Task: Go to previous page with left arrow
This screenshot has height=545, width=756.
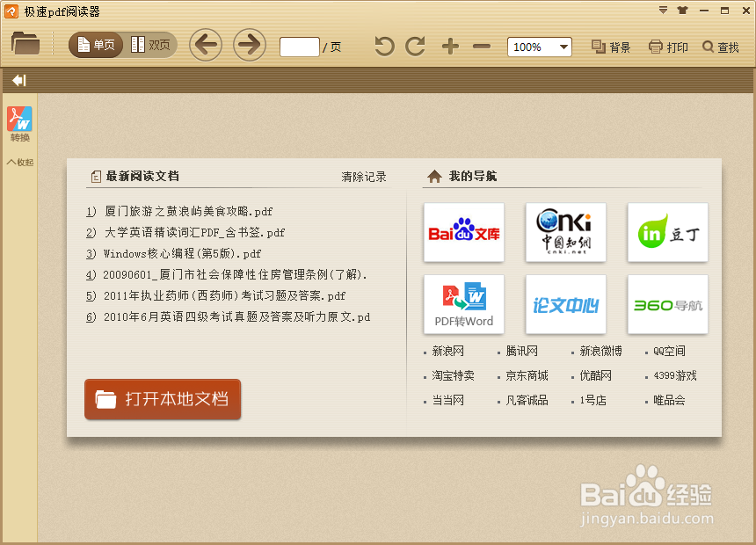Action: [206, 46]
